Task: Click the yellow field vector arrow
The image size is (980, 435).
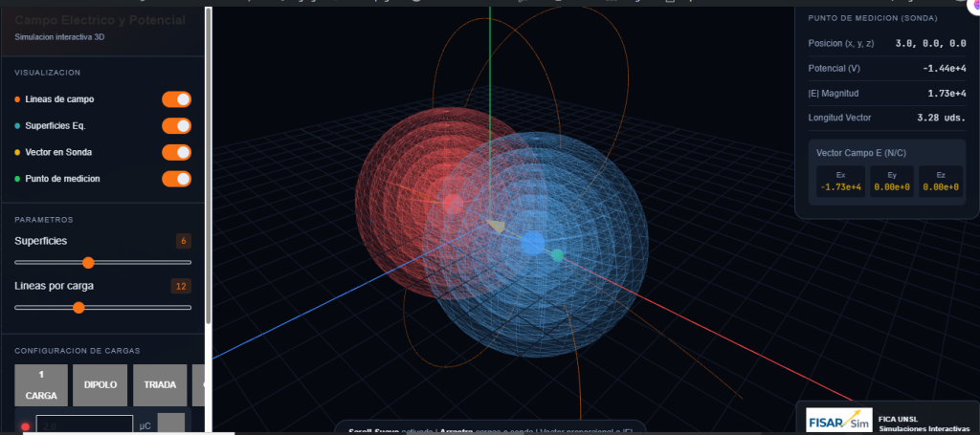Action: pyautogui.click(x=495, y=226)
